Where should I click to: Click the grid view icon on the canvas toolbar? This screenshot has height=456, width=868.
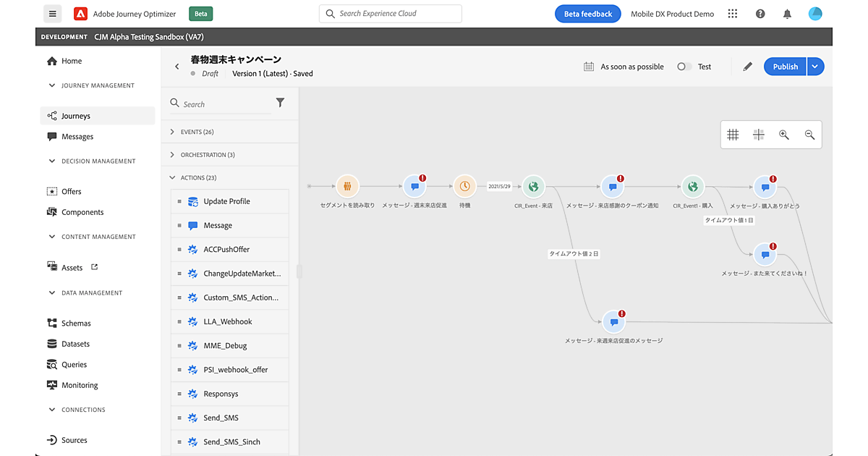coord(733,135)
